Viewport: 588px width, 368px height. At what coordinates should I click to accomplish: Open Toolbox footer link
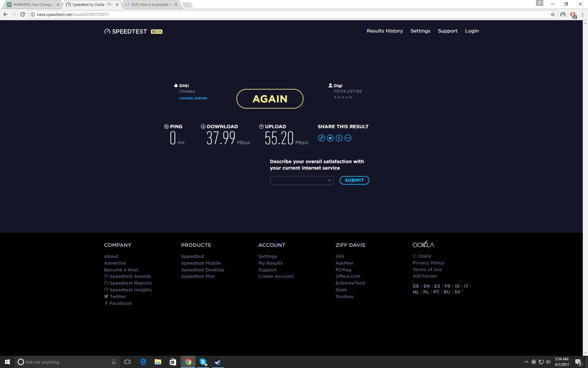click(x=345, y=297)
